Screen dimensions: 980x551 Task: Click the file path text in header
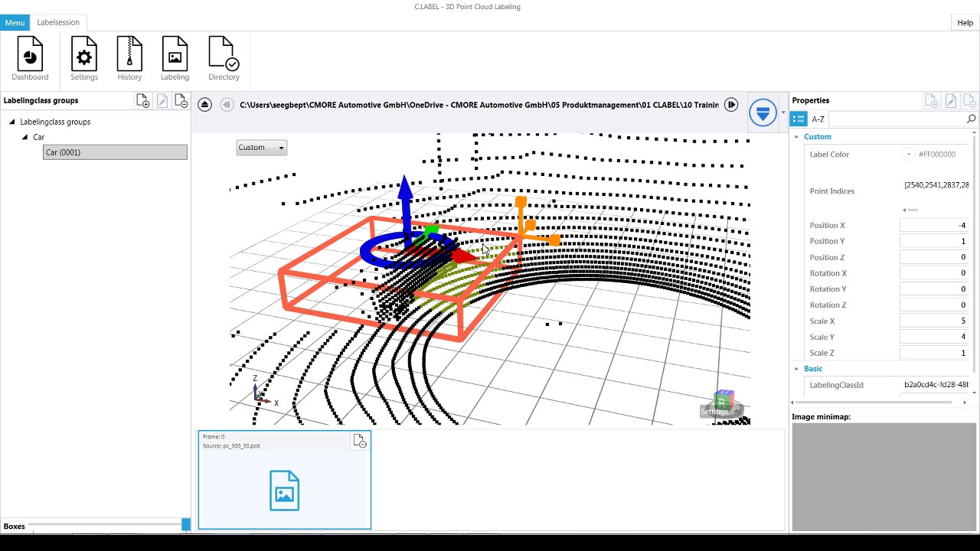pyautogui.click(x=479, y=105)
